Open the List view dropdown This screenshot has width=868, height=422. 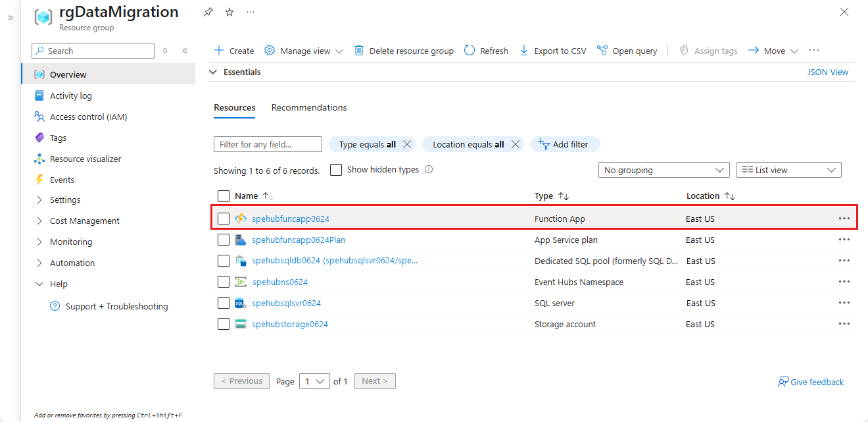pos(789,170)
